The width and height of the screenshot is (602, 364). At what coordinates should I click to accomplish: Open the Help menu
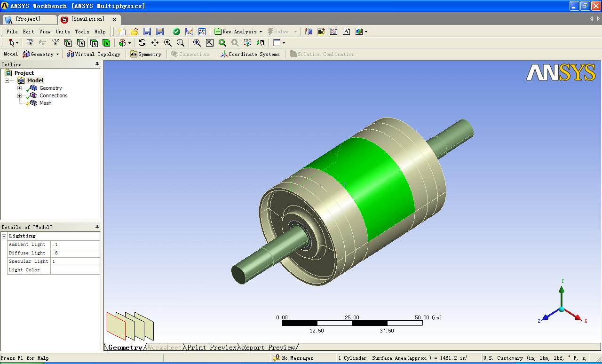(100, 32)
